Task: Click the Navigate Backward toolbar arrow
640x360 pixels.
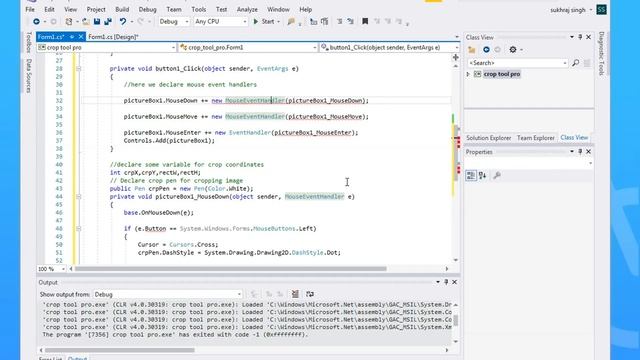Action: click(36, 22)
